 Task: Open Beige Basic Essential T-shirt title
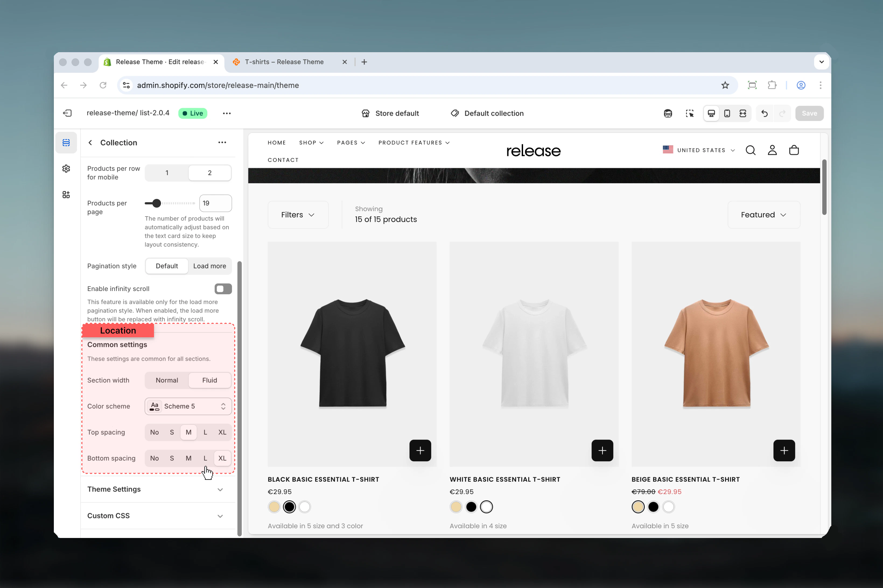685,480
